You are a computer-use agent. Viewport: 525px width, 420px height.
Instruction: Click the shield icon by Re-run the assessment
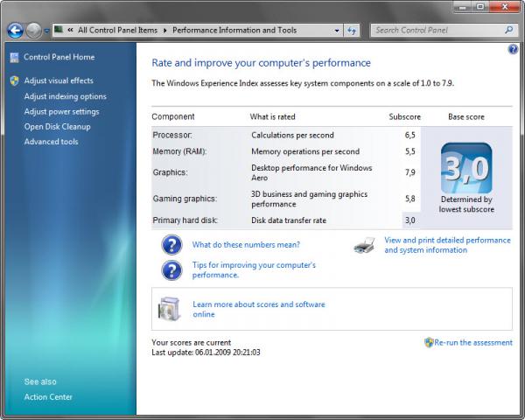point(429,343)
